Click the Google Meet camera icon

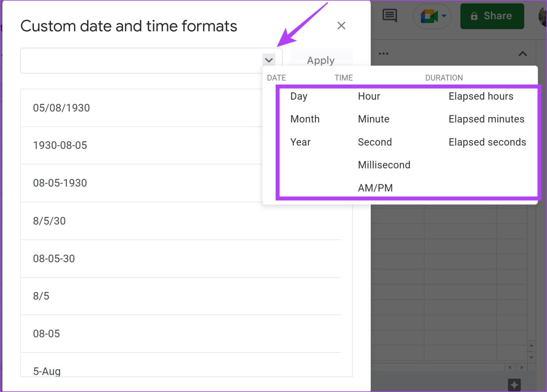(429, 16)
